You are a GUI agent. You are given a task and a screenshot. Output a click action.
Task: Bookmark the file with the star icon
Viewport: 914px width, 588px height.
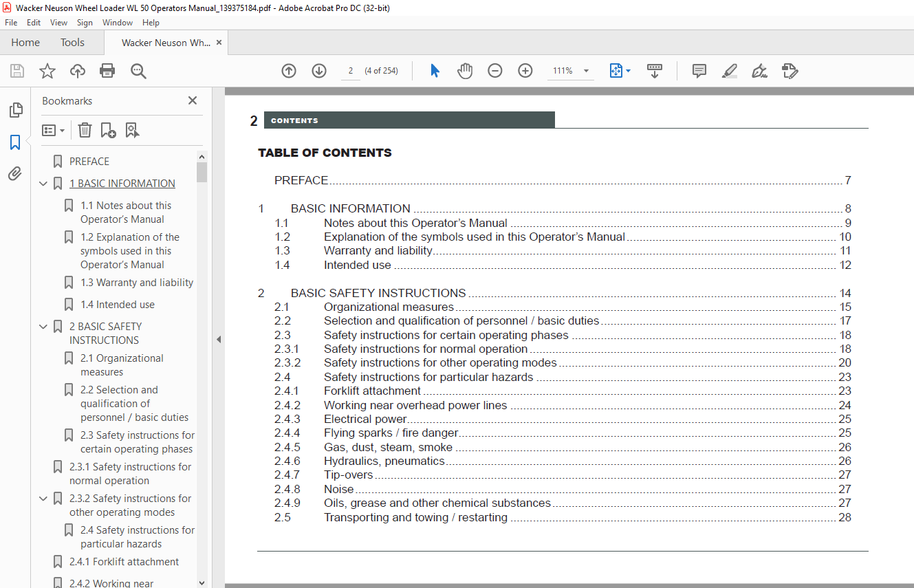47,71
